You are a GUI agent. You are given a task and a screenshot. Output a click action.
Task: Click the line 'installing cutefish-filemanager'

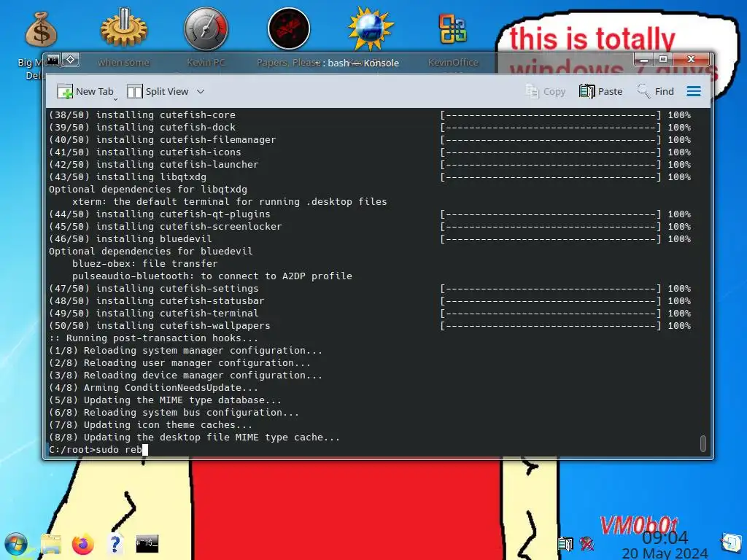point(163,139)
